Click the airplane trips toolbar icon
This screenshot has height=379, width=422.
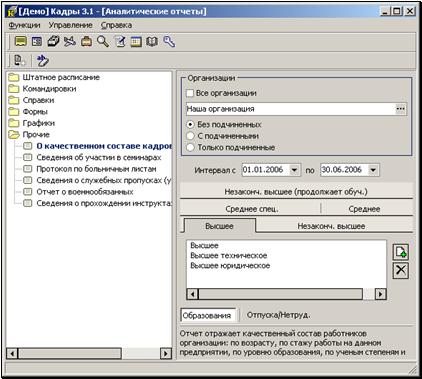click(x=70, y=42)
